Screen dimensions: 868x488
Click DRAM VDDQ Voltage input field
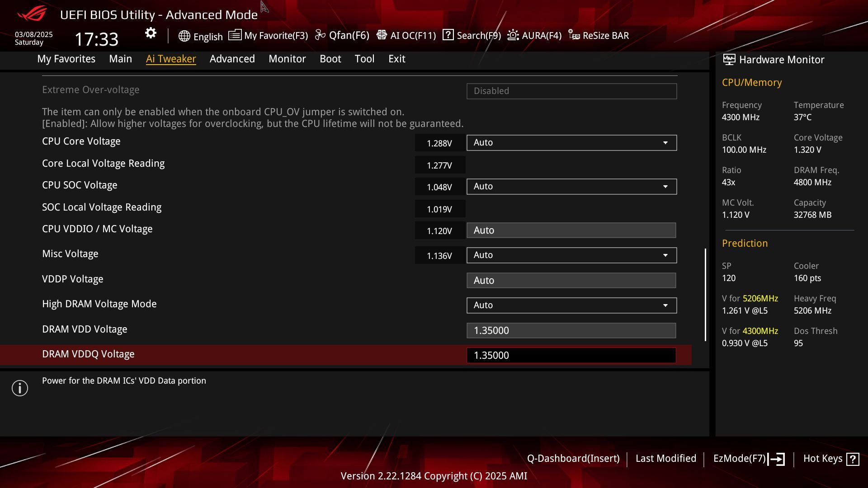[571, 356]
